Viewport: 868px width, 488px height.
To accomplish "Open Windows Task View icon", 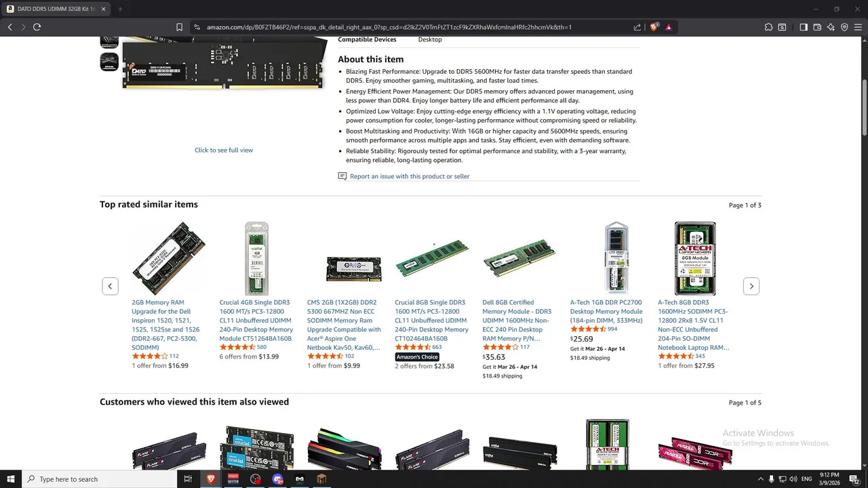I will (x=188, y=479).
